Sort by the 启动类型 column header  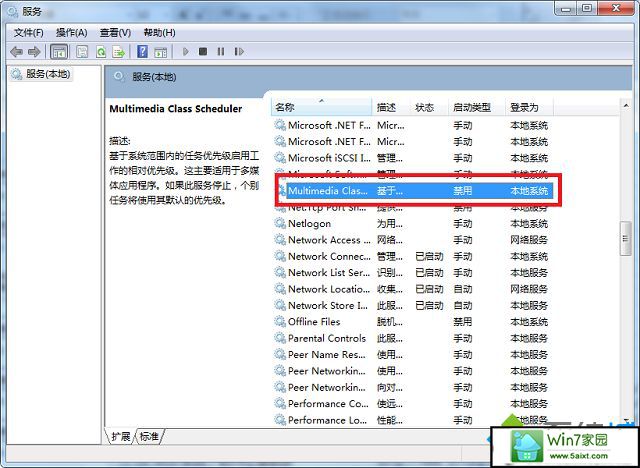tap(477, 107)
